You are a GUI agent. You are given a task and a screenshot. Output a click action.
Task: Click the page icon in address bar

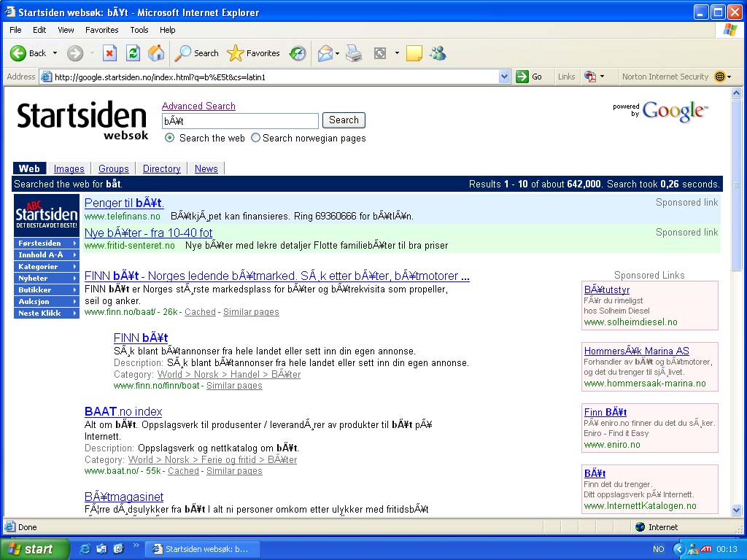point(46,77)
